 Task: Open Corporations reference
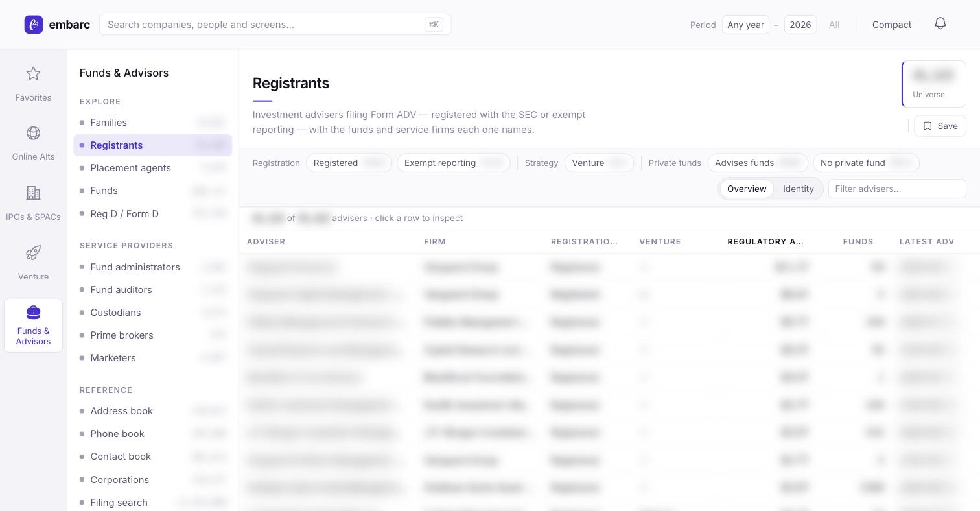153,480
